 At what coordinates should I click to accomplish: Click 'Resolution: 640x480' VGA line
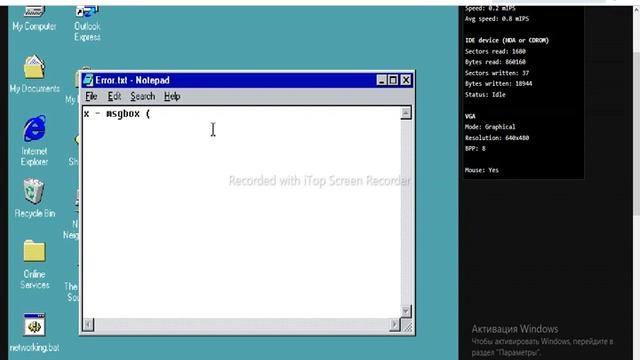[x=497, y=138]
